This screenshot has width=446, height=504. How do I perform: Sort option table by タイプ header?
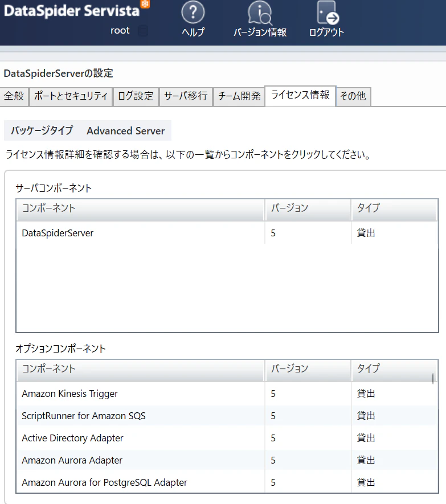tap(394, 371)
